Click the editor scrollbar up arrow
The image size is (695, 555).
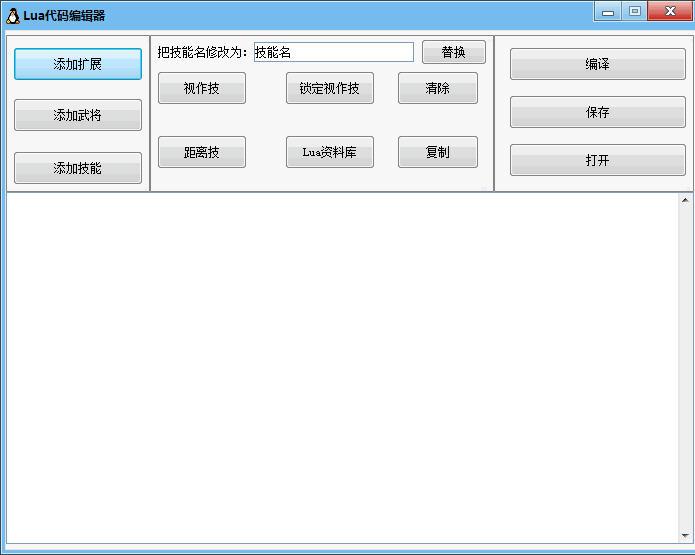coord(685,201)
